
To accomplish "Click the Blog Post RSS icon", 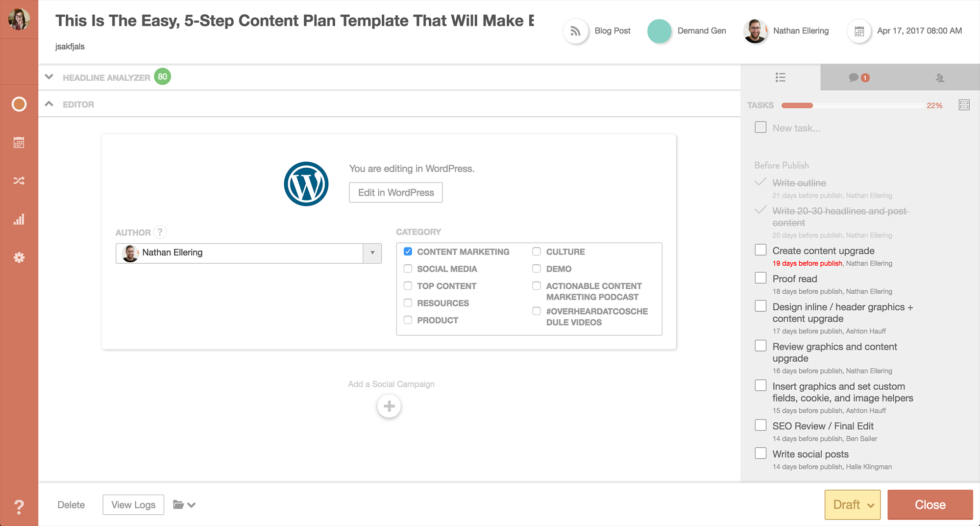I will 575,31.
